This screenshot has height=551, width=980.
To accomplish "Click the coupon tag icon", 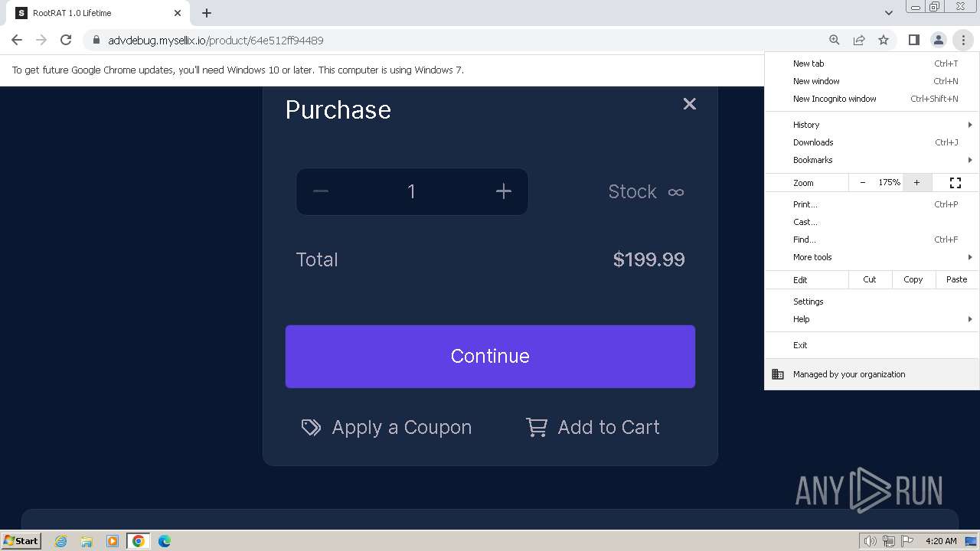I will click(311, 427).
